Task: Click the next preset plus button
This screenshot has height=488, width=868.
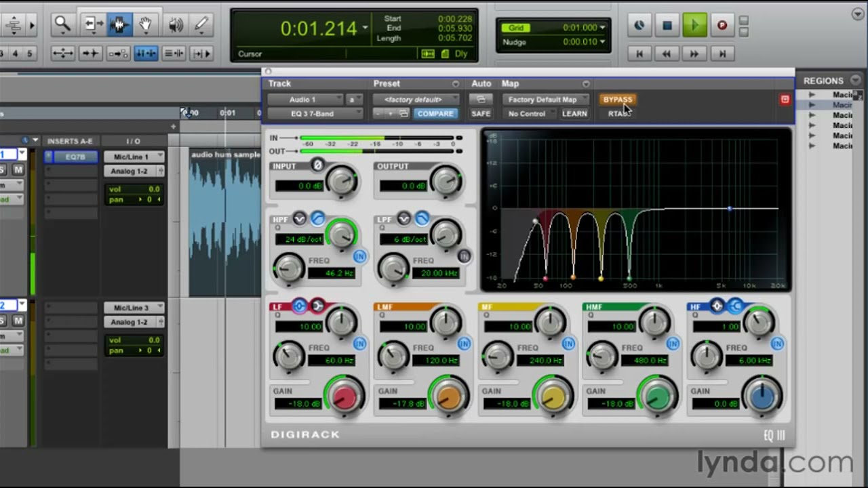Action: coord(391,114)
